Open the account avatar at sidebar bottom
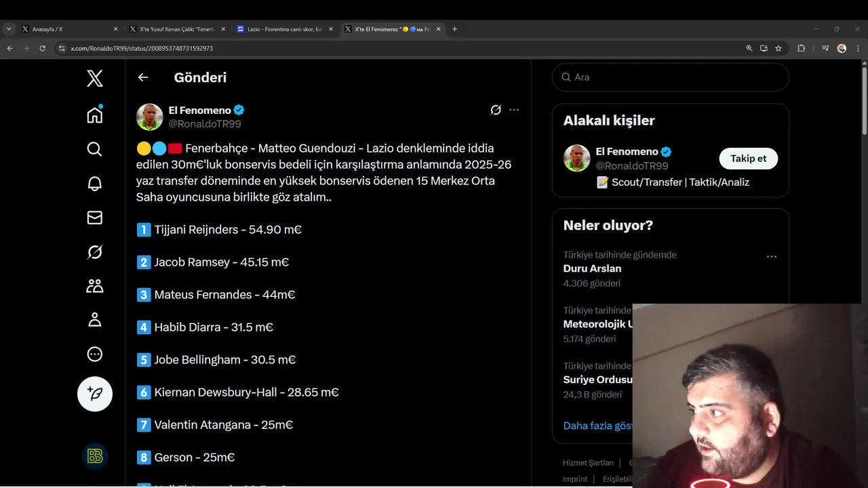868x488 pixels. coord(95,456)
